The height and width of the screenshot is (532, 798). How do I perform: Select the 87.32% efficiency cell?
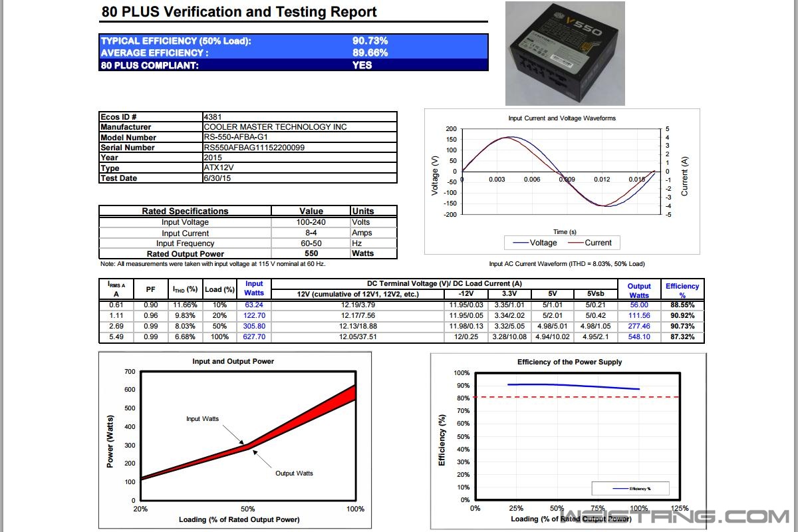click(682, 337)
